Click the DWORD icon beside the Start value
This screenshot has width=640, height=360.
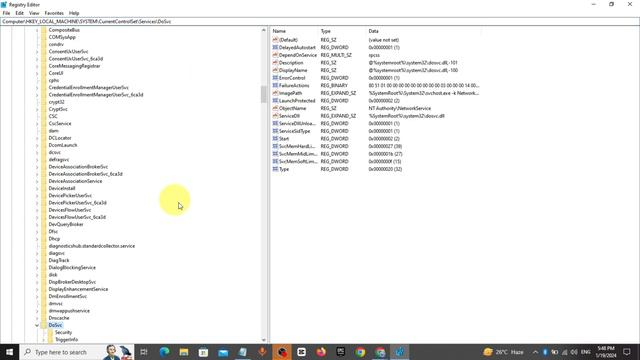point(275,139)
